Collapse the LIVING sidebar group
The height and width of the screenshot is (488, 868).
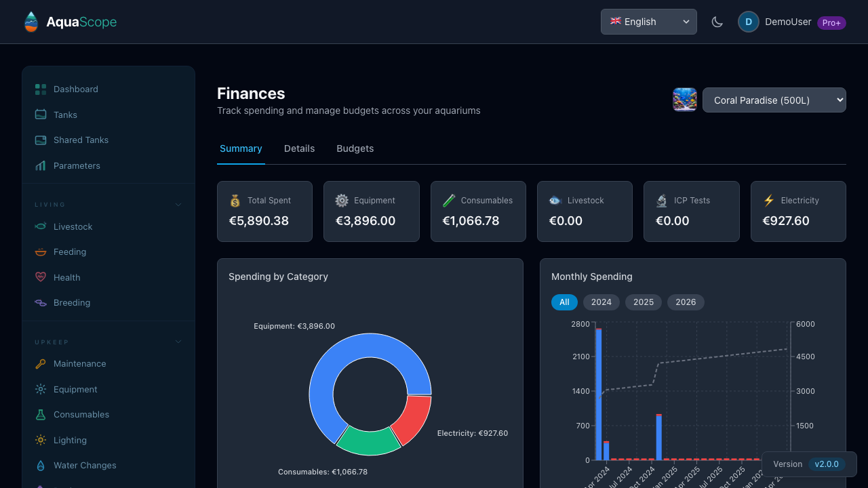tap(178, 204)
